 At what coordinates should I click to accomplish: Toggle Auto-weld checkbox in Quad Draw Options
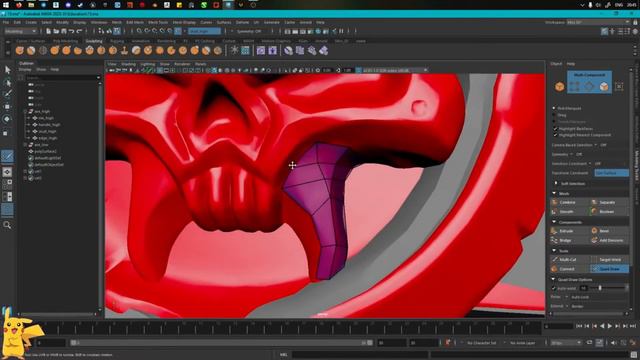point(554,288)
